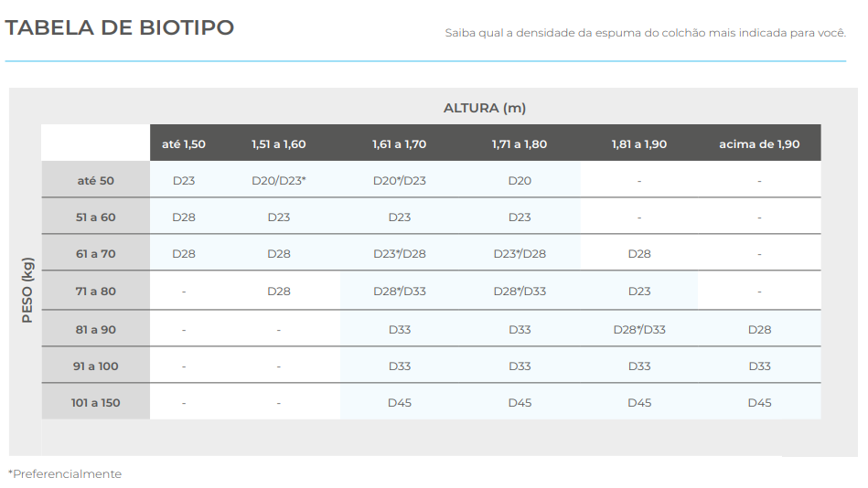Click the '*Preferencialmente' footnote text
The image size is (868, 488).
point(65,474)
